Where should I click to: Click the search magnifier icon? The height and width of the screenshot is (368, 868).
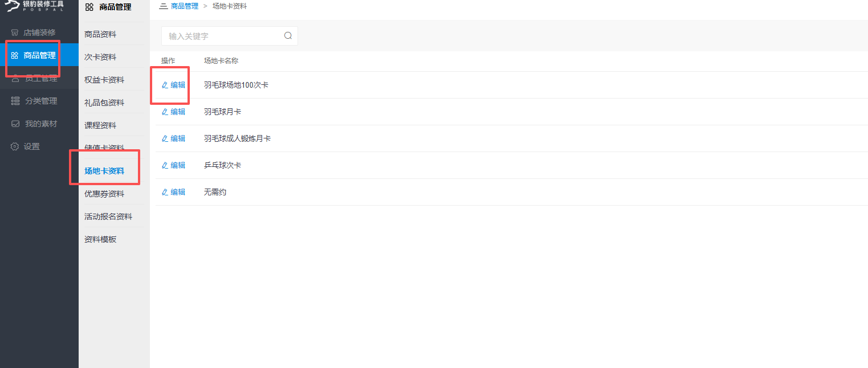pos(288,36)
